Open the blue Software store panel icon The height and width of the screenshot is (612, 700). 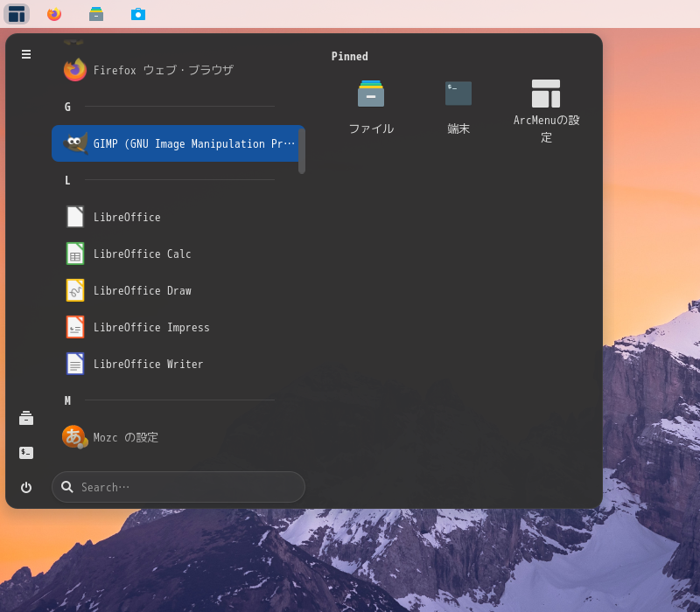click(138, 14)
